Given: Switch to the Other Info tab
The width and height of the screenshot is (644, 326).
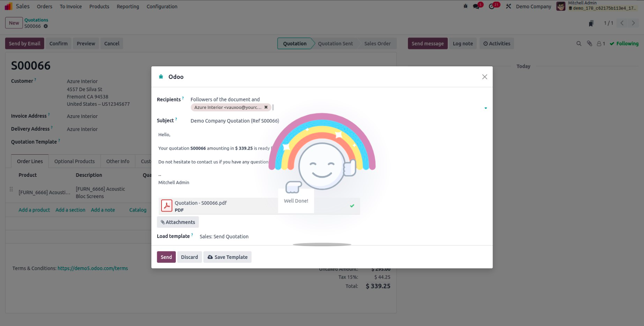Looking at the screenshot, I should coord(118,161).
